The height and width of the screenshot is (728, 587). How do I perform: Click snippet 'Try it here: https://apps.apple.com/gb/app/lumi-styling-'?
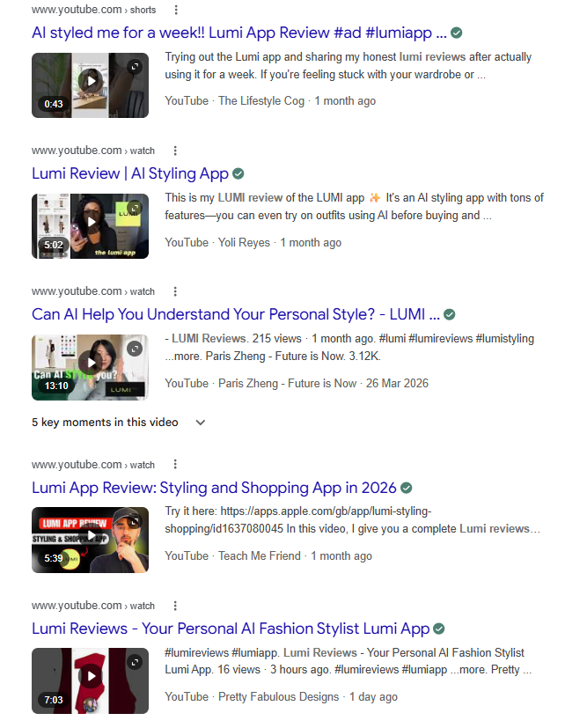(352, 520)
